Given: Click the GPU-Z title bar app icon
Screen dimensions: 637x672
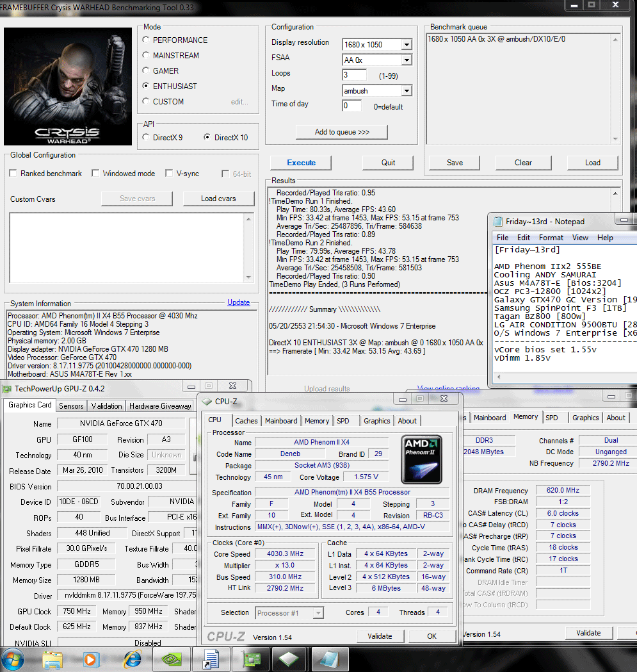Looking at the screenshot, I should (x=7, y=389).
